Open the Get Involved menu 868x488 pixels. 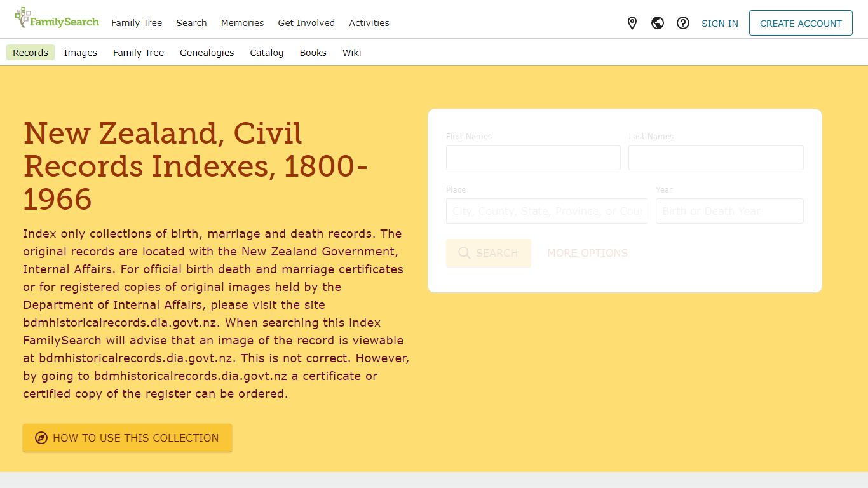coord(306,23)
